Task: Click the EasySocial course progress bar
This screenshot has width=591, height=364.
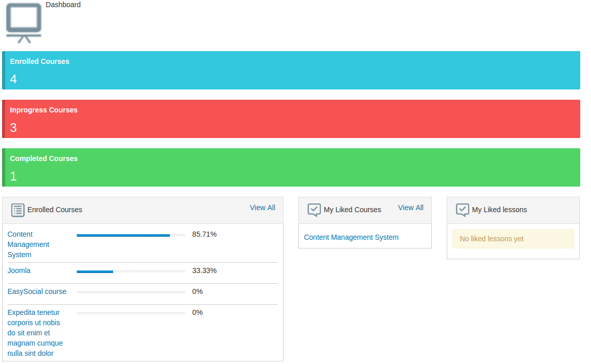Action: click(x=130, y=292)
